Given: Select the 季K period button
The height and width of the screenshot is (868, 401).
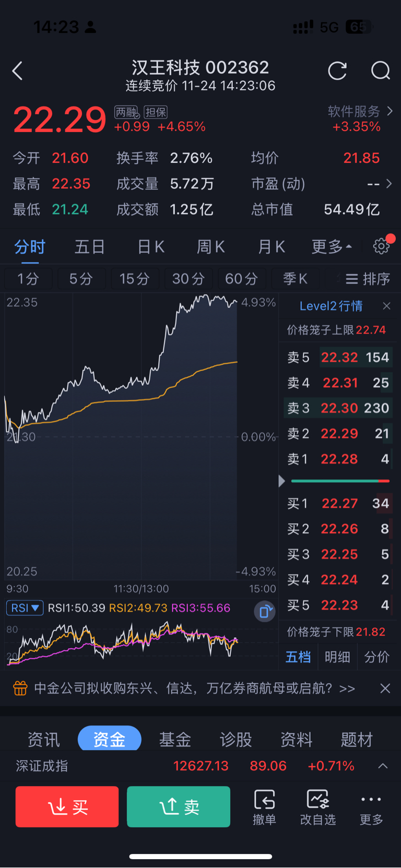Looking at the screenshot, I should [296, 279].
